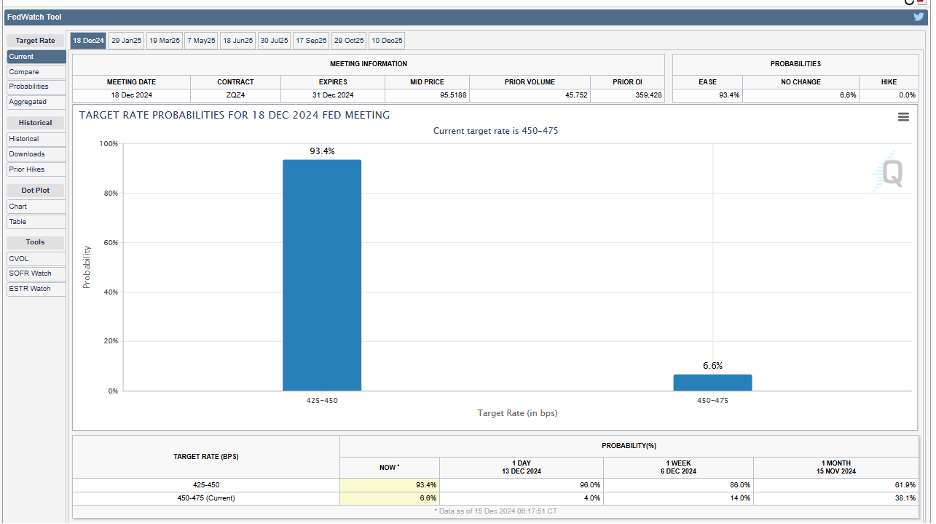The height and width of the screenshot is (524, 936).
Task: Select the 19 Mar25 meeting tab
Action: 164,41
